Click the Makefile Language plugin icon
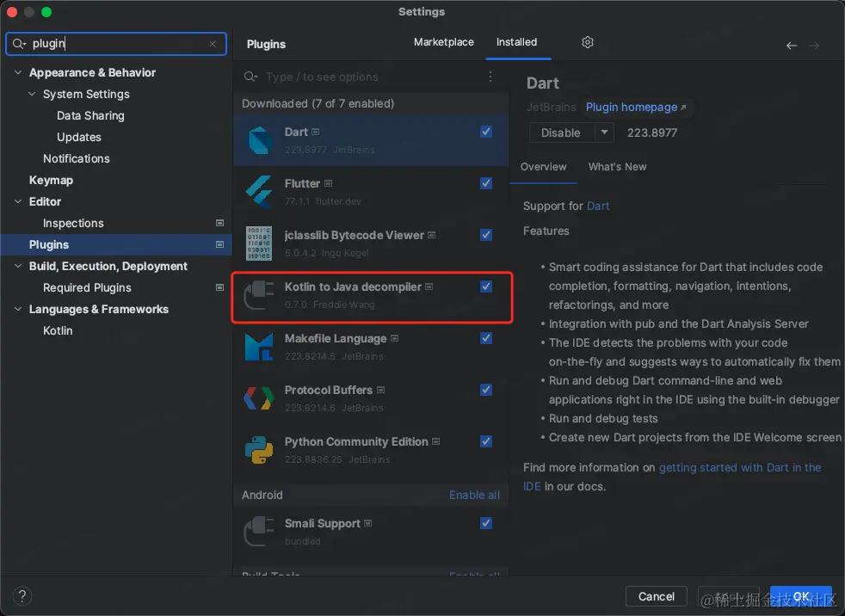The width and height of the screenshot is (845, 616). pos(259,347)
